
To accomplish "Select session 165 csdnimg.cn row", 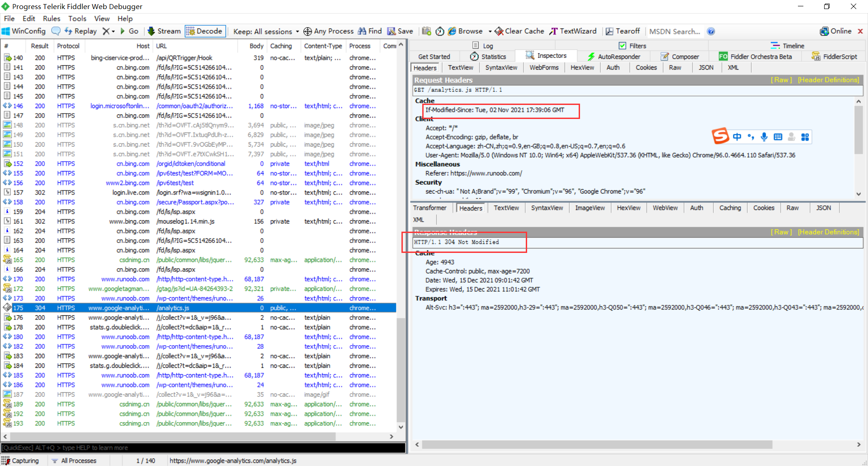I will [199, 260].
